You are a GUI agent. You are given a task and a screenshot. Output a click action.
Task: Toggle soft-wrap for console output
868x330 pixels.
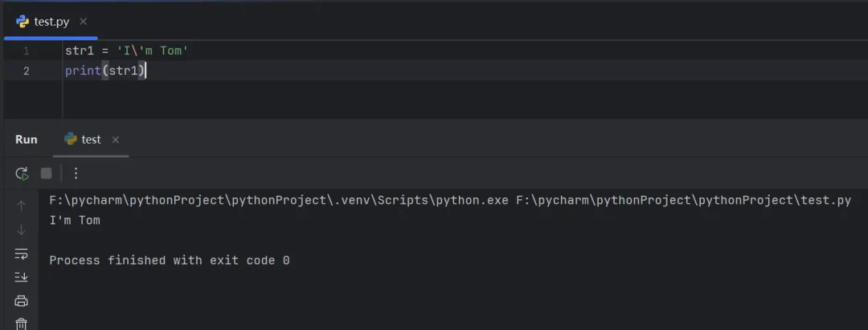pos(22,254)
